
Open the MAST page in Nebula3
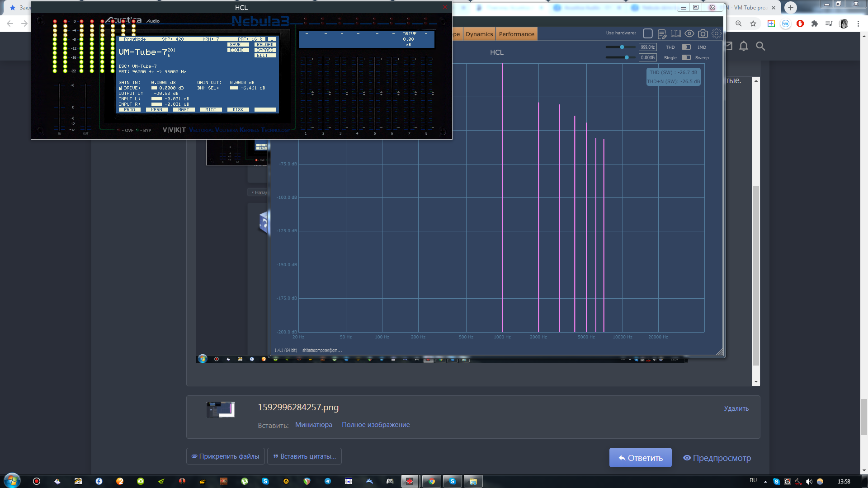tap(184, 110)
